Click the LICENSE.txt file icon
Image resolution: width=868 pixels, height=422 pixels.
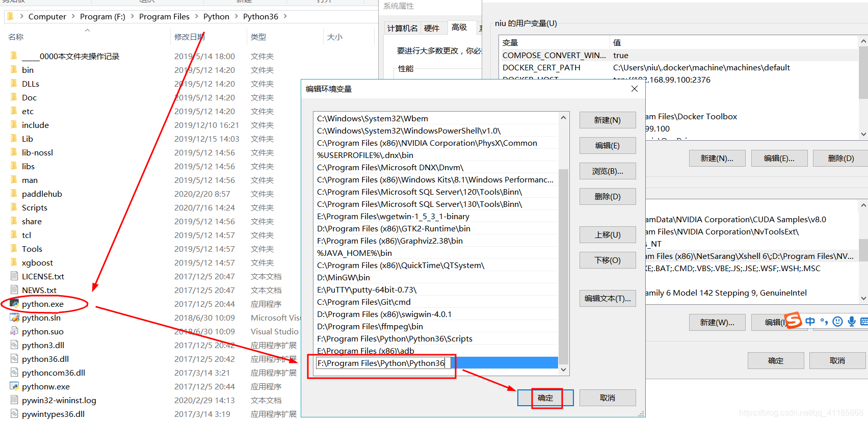tap(14, 276)
